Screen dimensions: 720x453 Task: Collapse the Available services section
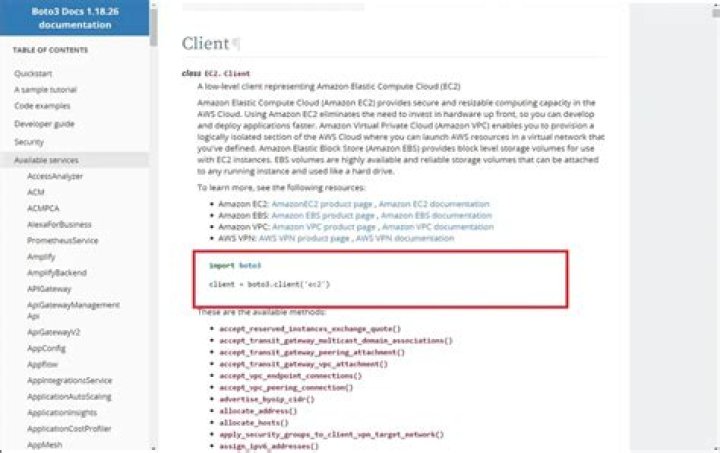point(46,160)
